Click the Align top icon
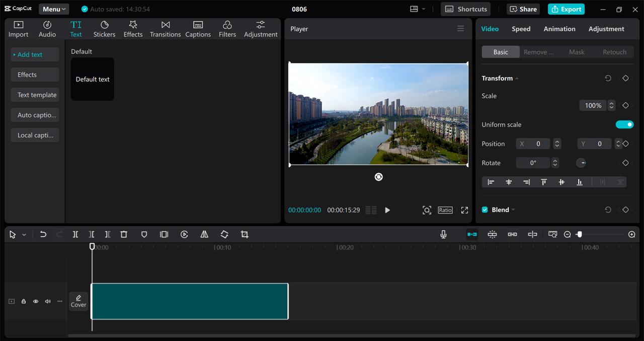 pyautogui.click(x=544, y=182)
